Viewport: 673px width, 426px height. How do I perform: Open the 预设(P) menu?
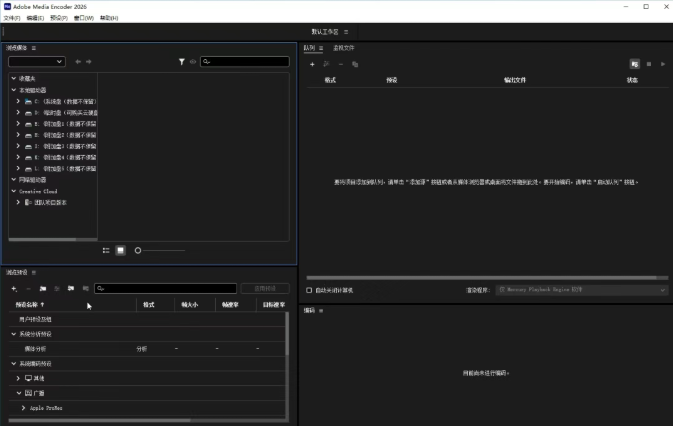(59, 18)
